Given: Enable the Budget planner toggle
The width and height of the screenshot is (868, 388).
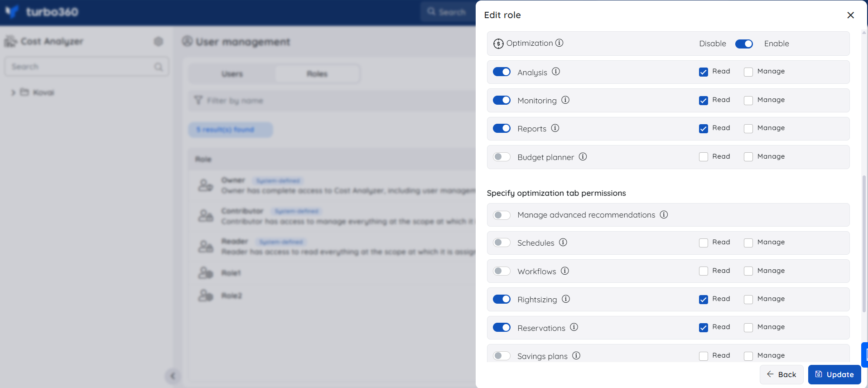Looking at the screenshot, I should [502, 157].
